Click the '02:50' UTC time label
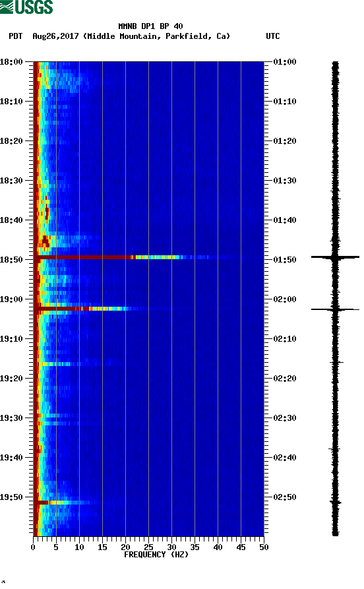Screen dimensions: 364x589 tap(285, 497)
